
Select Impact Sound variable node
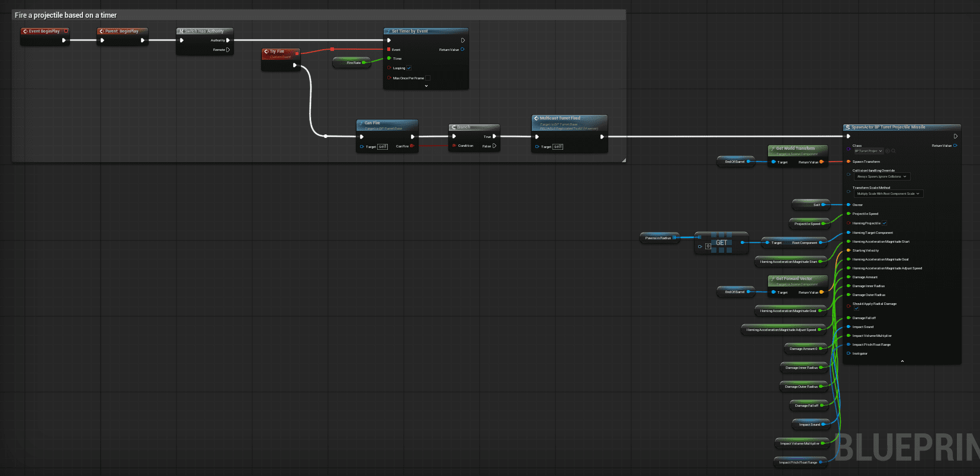[x=811, y=424]
